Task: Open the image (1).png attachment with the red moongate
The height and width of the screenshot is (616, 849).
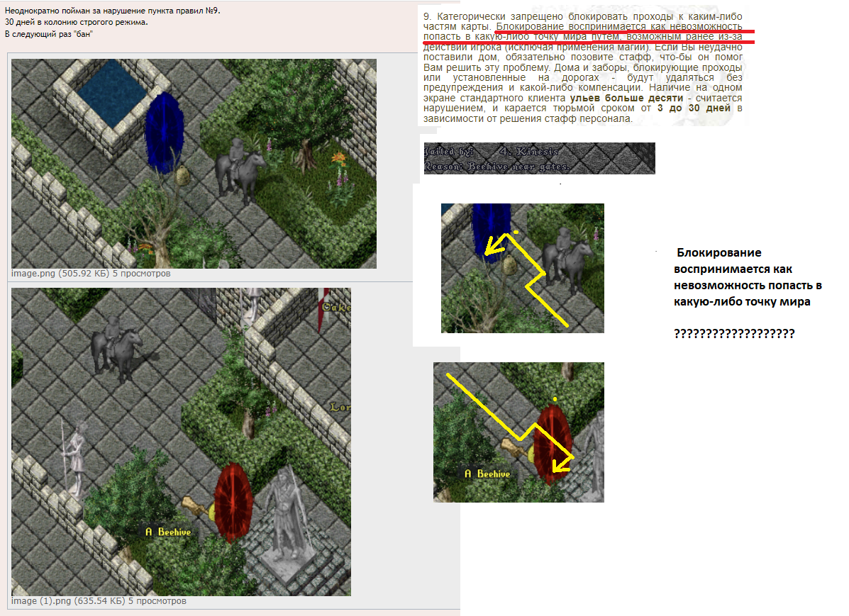Action: click(x=181, y=442)
